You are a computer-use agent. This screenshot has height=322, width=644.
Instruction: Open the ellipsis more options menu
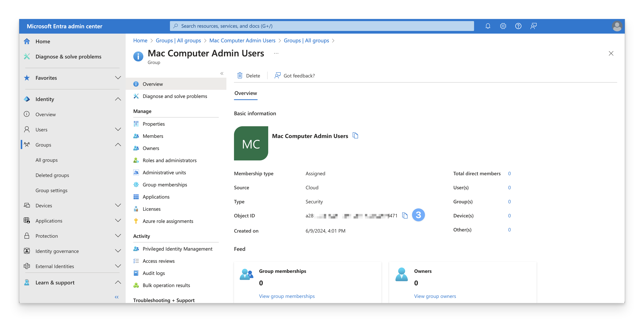point(276,53)
